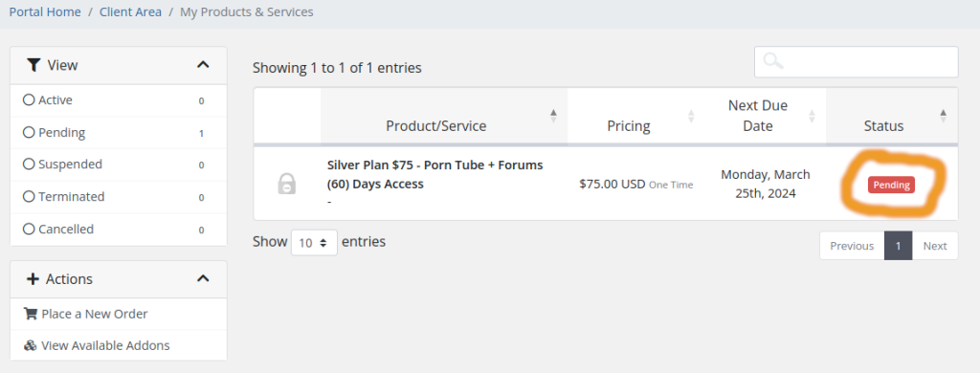Click the filter funnel icon beside View
Screen dimensions: 980x373
[x=33, y=64]
